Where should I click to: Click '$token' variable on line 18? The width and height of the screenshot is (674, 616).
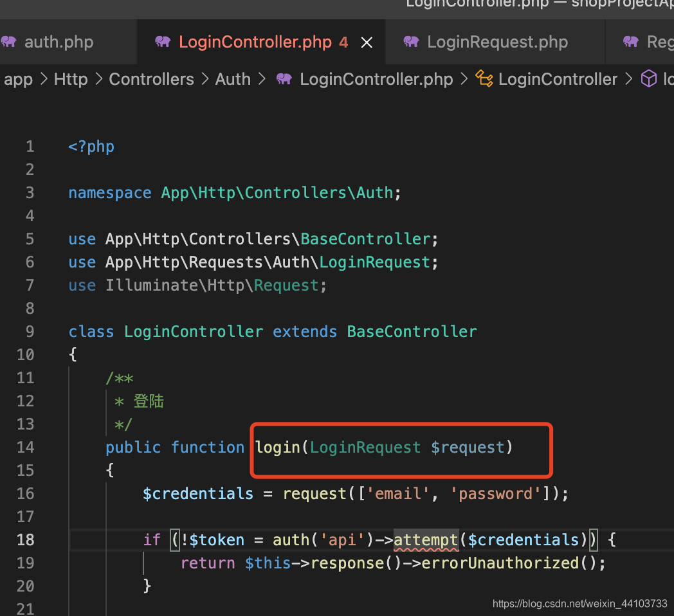[x=217, y=540]
